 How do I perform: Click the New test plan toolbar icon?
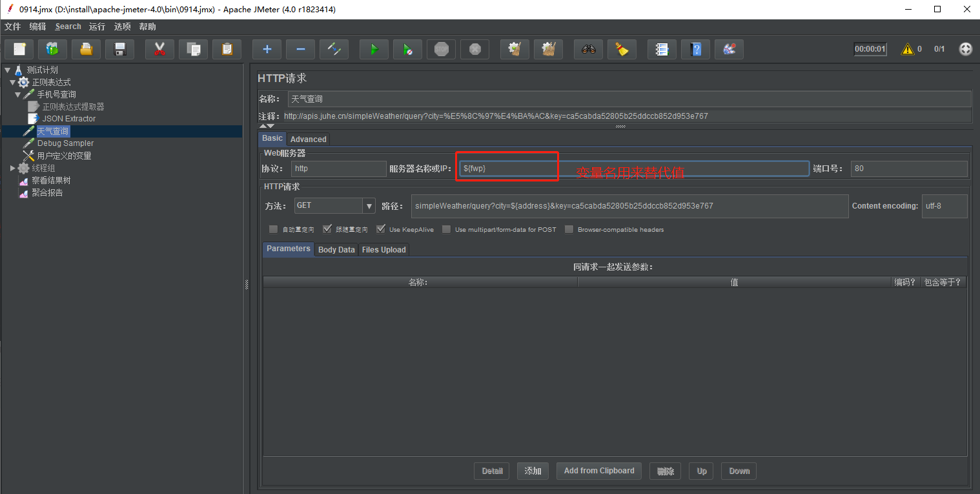point(19,49)
